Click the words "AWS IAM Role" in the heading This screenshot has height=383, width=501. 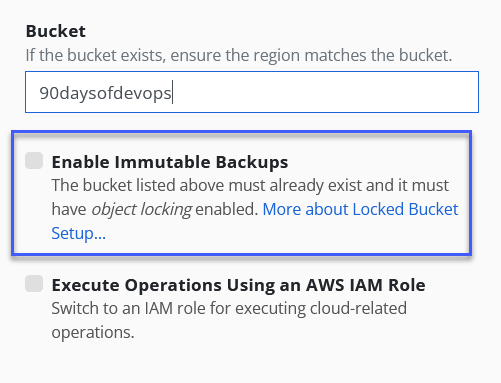coord(366,285)
